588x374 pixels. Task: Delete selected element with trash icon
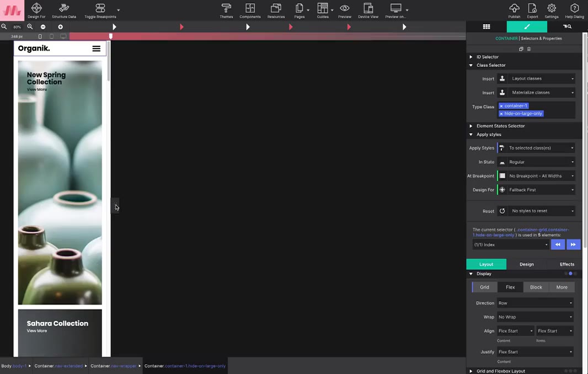click(529, 49)
